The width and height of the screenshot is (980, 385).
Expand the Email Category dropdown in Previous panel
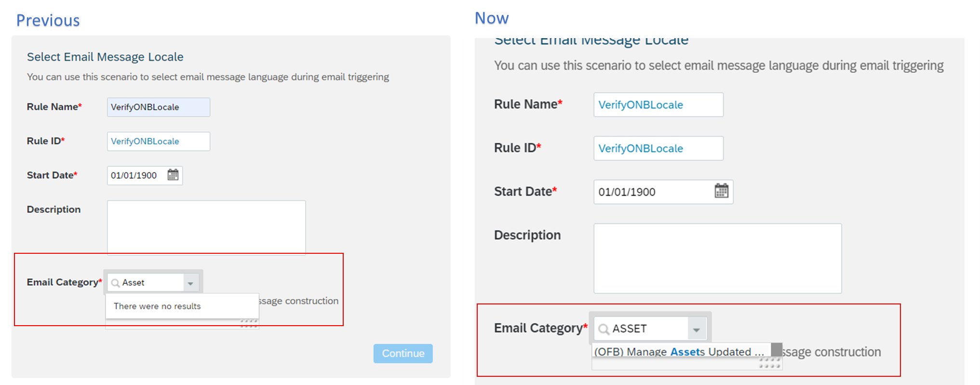pos(190,283)
